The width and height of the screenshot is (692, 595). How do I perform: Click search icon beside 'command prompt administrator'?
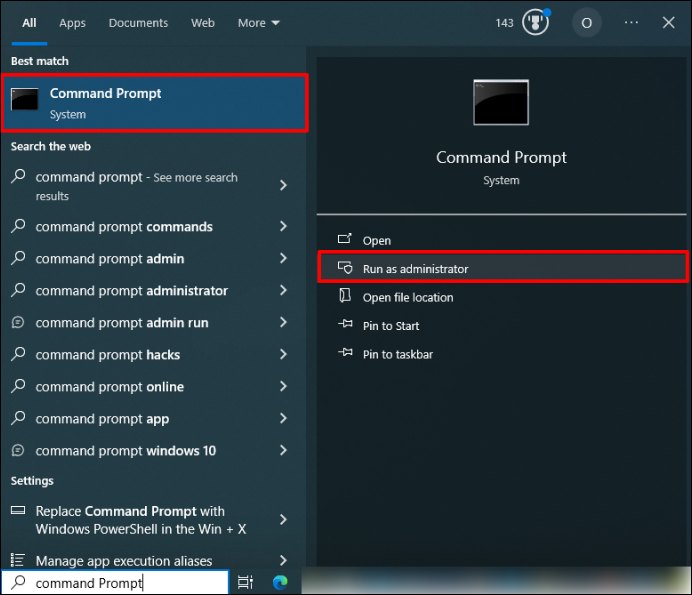pyautogui.click(x=18, y=289)
